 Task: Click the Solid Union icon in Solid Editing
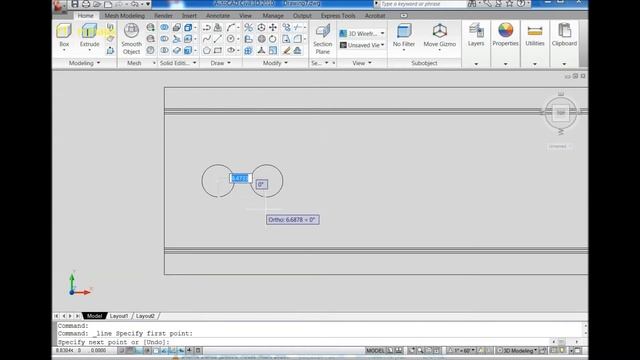164,27
